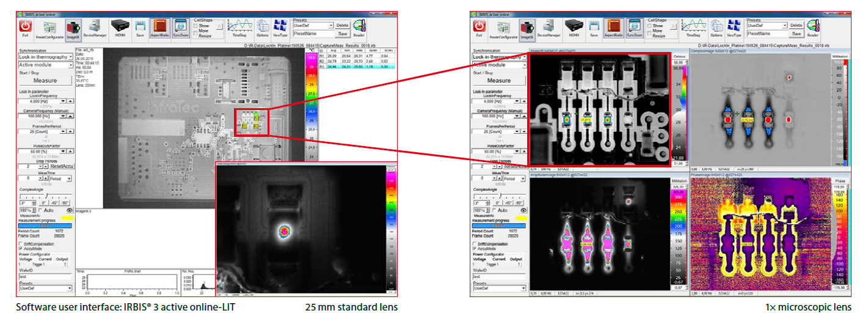Click the preset Save button in right window

click(x=796, y=34)
